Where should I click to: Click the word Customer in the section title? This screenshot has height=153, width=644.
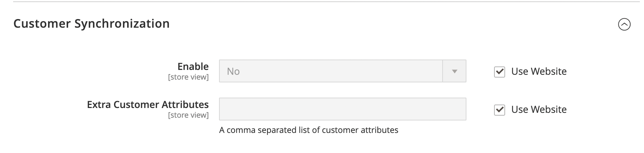pos(42,24)
